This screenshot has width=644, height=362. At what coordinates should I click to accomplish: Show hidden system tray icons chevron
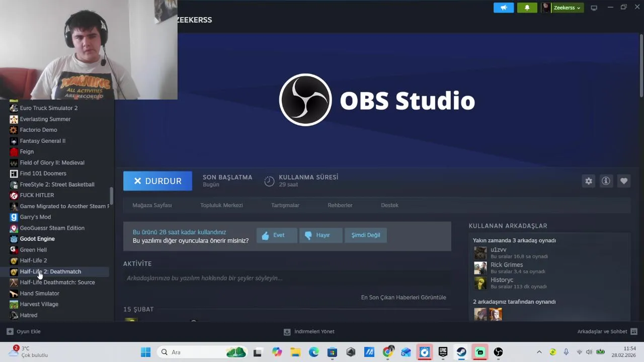coord(539,352)
